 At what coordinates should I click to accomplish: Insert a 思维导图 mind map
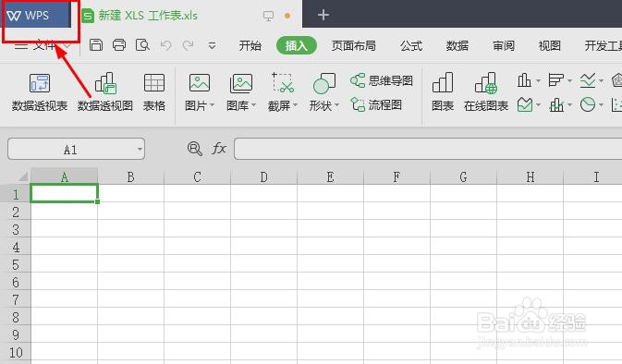pos(382,80)
